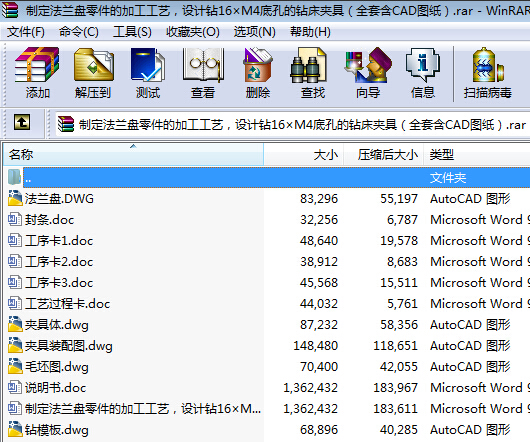Click the 文件夹 type cell
The width and height of the screenshot is (530, 442).
pyautogui.click(x=448, y=177)
